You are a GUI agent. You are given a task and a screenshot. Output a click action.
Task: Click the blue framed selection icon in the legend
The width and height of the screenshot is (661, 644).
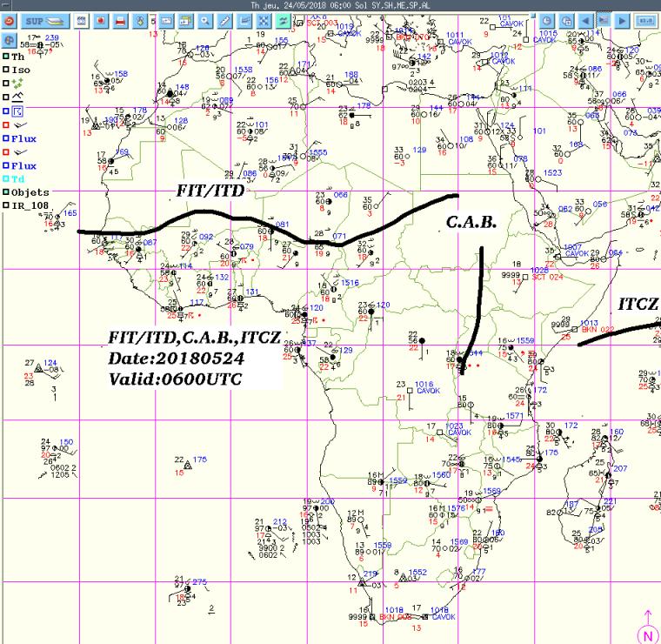(x=17, y=111)
